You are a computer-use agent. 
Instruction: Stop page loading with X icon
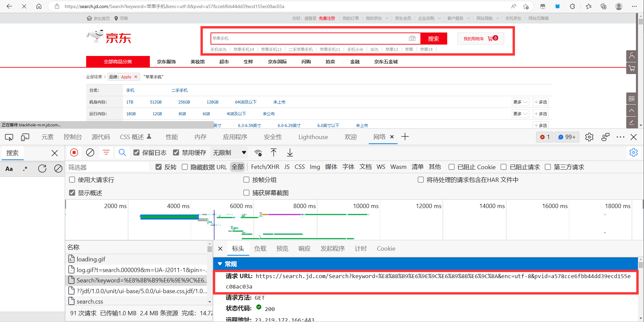click(24, 6)
